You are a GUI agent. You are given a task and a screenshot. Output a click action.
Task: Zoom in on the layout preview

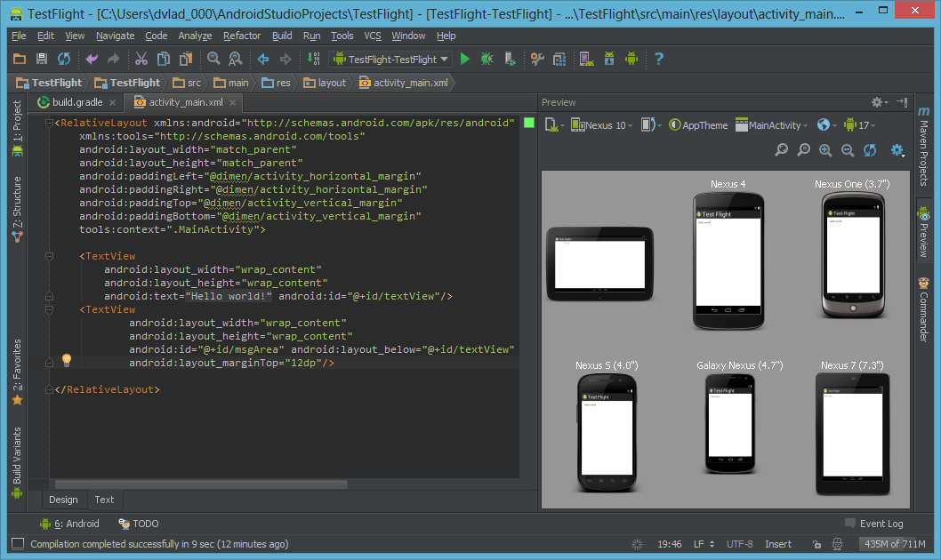tap(825, 150)
